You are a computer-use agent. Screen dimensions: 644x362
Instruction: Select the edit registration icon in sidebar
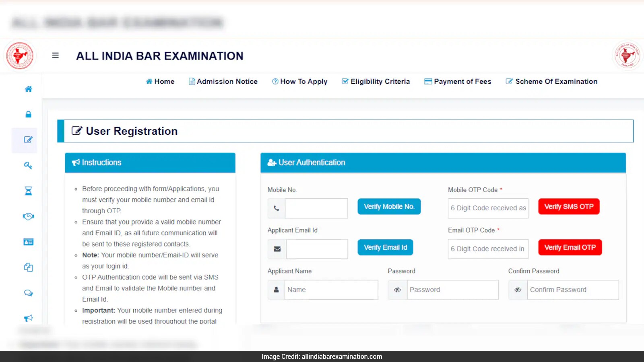pyautogui.click(x=28, y=140)
